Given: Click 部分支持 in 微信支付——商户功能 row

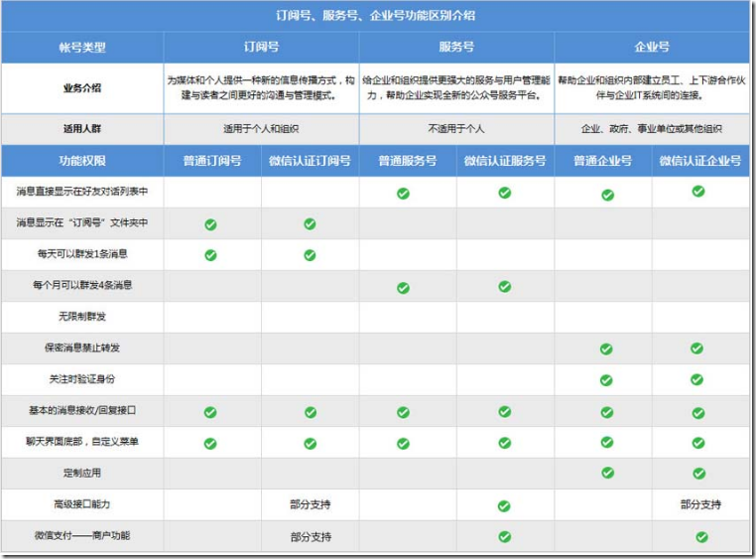Looking at the screenshot, I should [311, 537].
